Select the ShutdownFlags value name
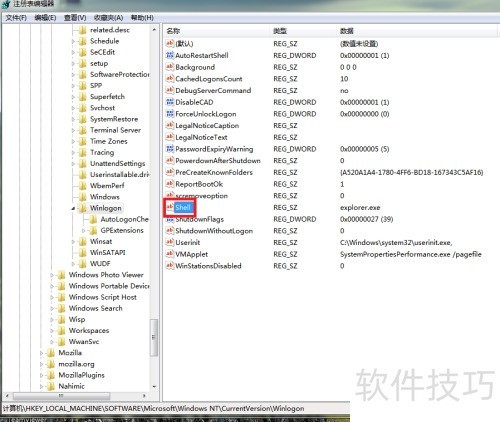This screenshot has height=422, width=500. point(199,219)
